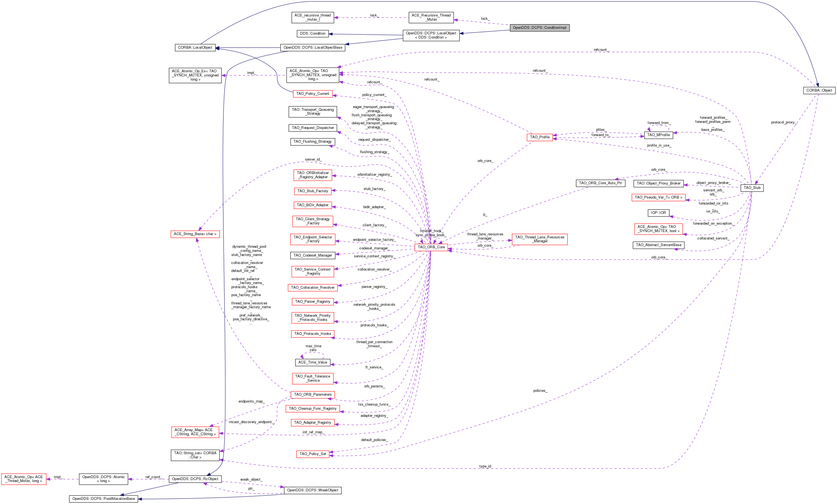The height and width of the screenshot is (504, 837).
Task: Select the OpenDDS::DCPS::WeakObject node
Action: [312, 491]
